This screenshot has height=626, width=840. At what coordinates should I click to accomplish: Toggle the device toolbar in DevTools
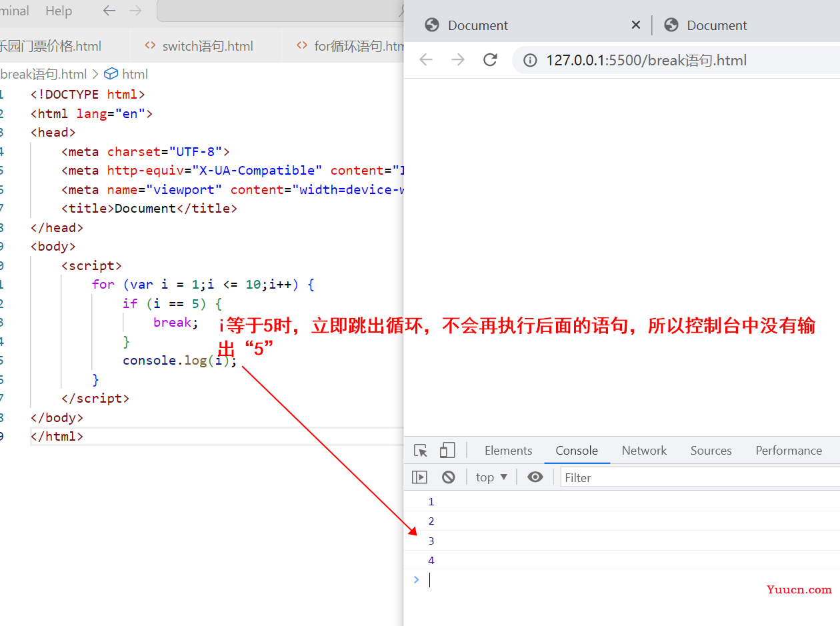point(447,451)
